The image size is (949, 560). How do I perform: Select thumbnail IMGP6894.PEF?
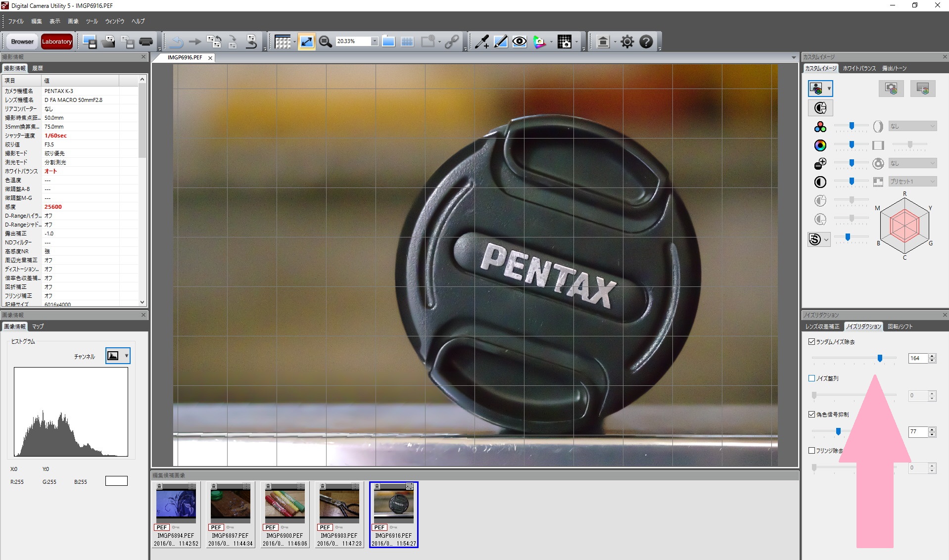(176, 514)
